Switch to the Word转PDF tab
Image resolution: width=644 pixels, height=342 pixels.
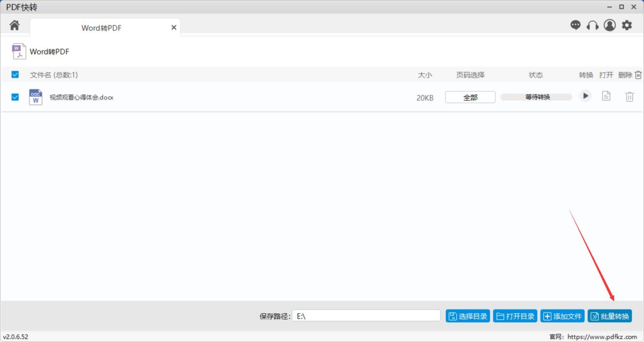pos(101,28)
